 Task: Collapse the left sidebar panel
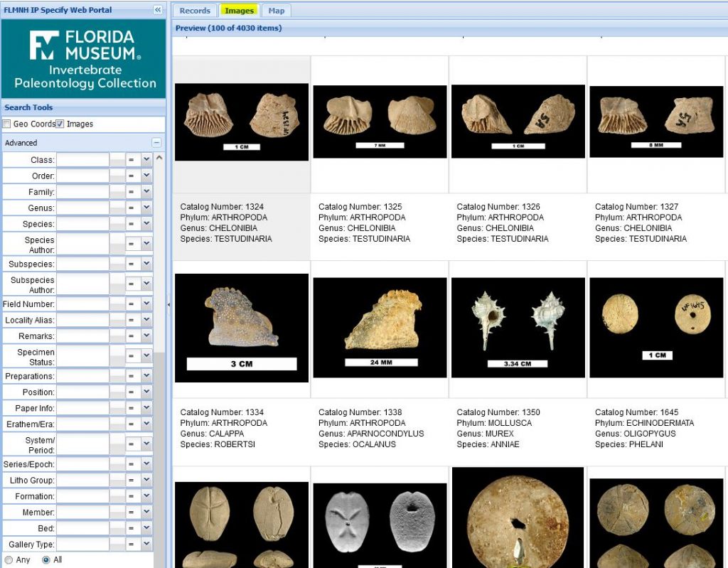click(x=158, y=10)
